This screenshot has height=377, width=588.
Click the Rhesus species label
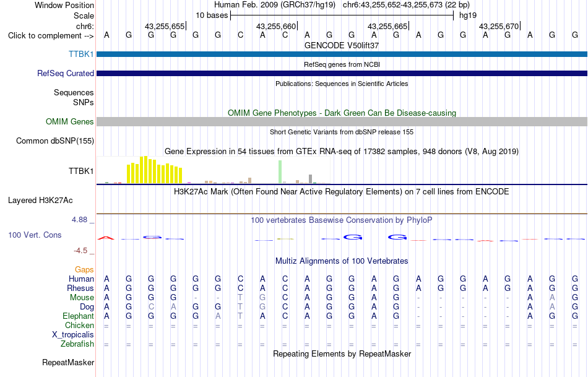80,288
